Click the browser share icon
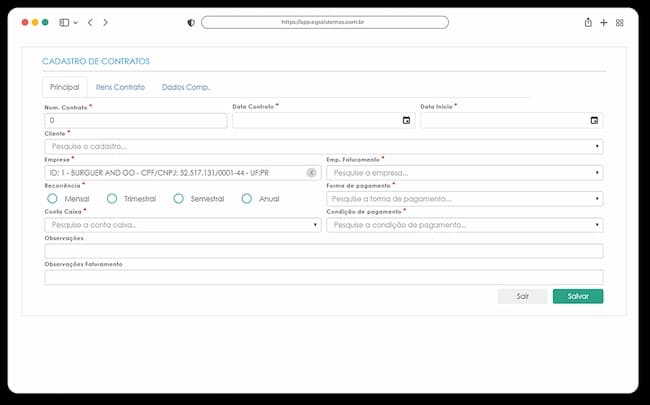 (x=588, y=22)
